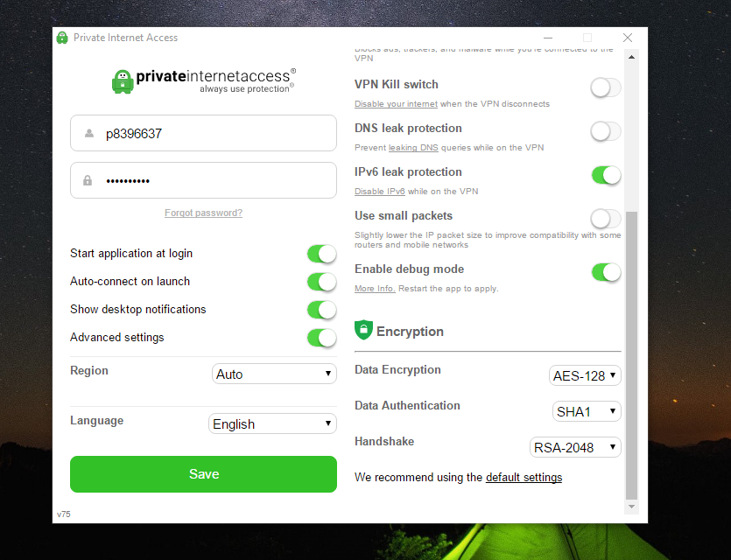Image resolution: width=731 pixels, height=560 pixels.
Task: Click the padlock icon in password field
Action: click(88, 181)
